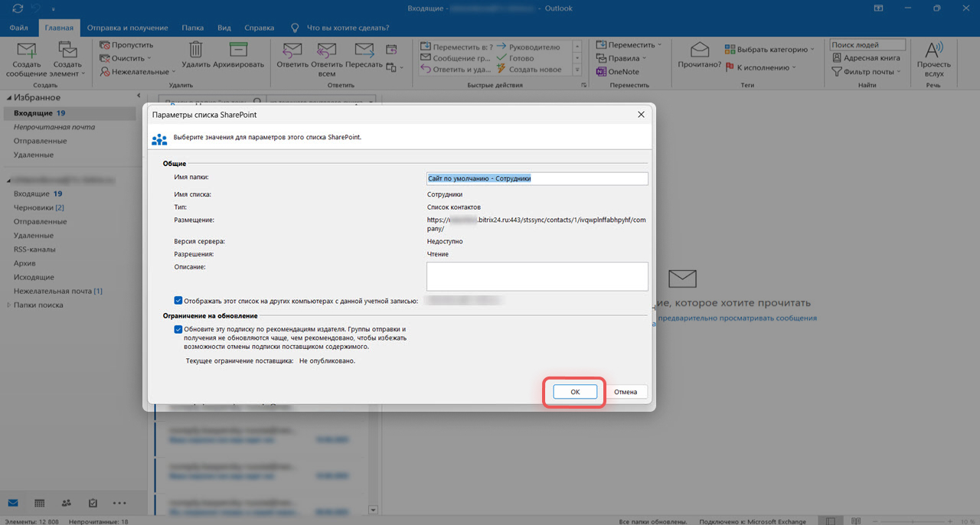Image resolution: width=980 pixels, height=525 pixels.
Task: Click the Поиск людей search field
Action: 867,45
